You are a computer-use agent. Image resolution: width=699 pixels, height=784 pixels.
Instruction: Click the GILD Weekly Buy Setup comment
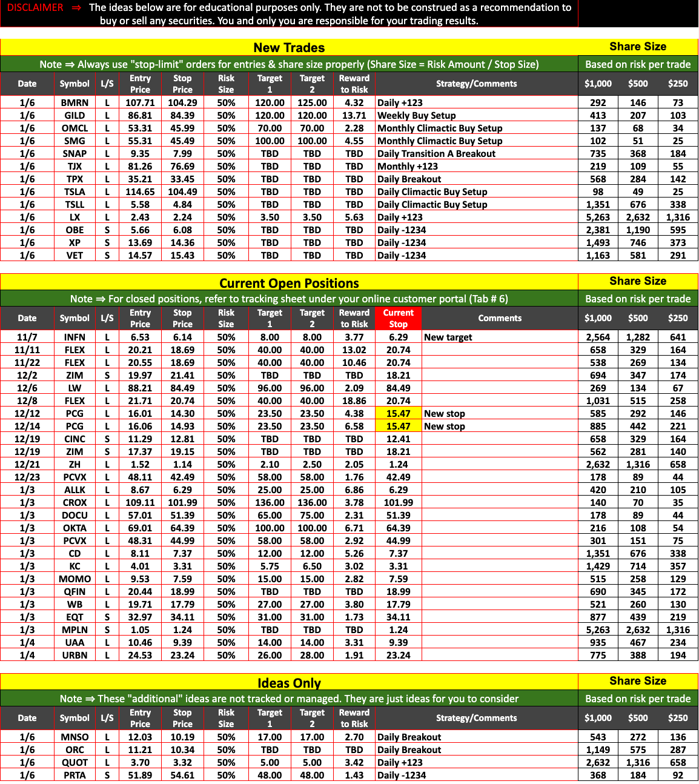[x=416, y=116]
